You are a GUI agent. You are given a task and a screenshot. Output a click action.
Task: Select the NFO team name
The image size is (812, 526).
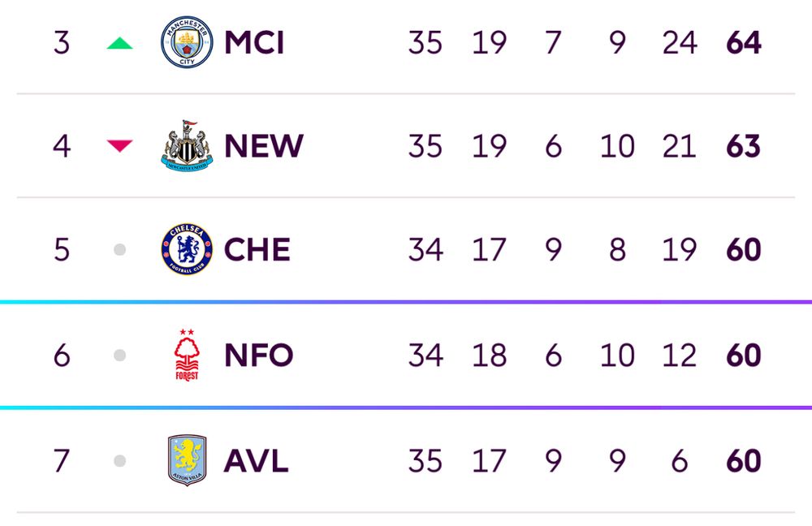(x=259, y=356)
